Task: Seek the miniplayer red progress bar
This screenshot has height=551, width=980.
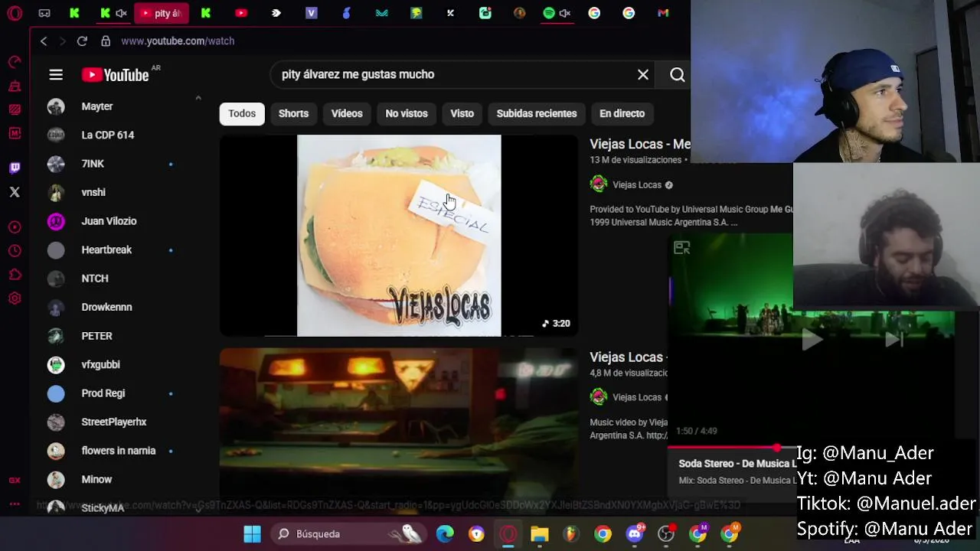Action: tap(731, 448)
